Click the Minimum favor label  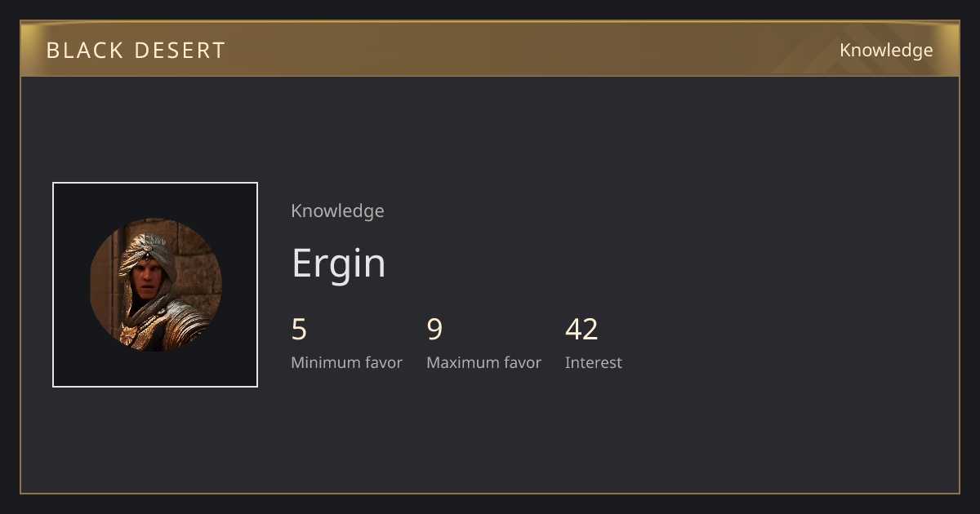coord(346,362)
